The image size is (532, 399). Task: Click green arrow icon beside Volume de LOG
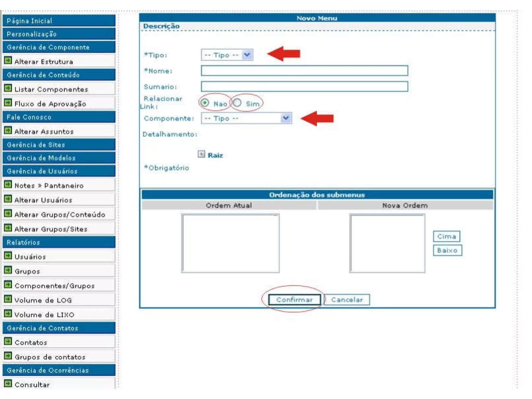pos(8,299)
